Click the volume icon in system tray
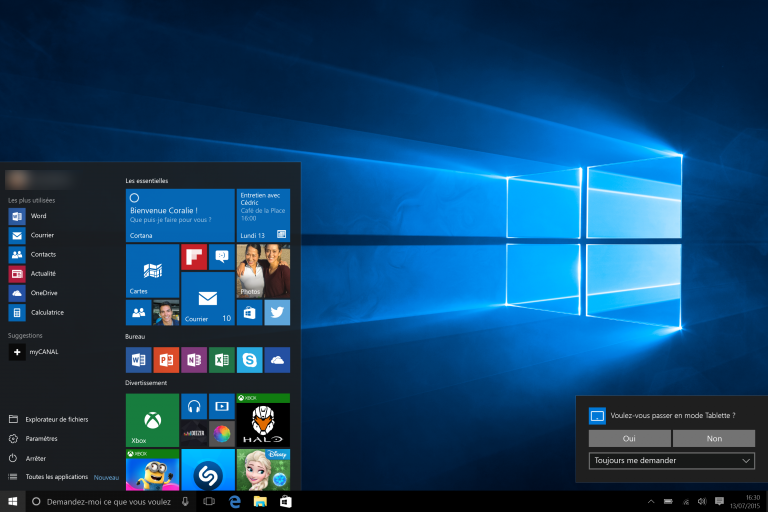The height and width of the screenshot is (512, 768). pyautogui.click(x=702, y=500)
